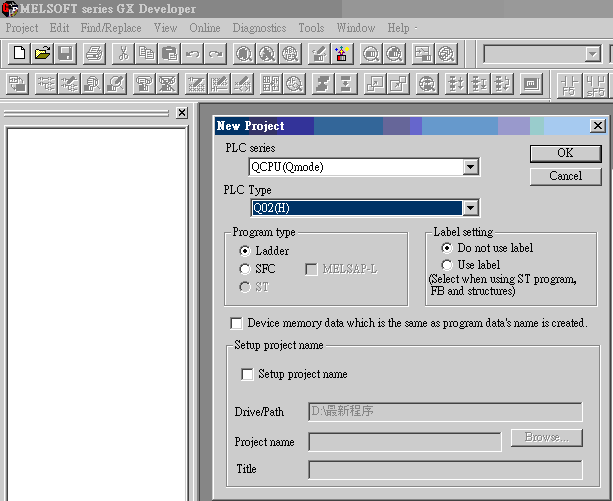Image resolution: width=613 pixels, height=501 pixels.
Task: Click the telephone monitor icon
Action: tap(144, 84)
